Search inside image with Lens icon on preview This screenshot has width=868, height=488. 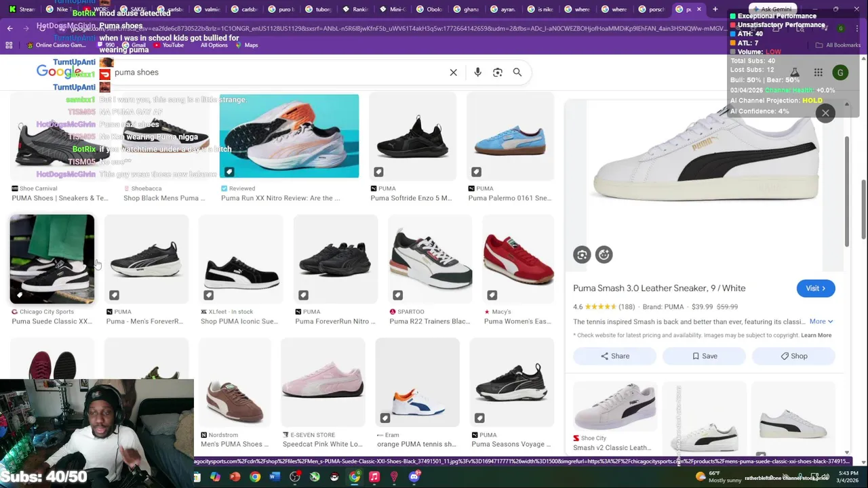pos(582,254)
